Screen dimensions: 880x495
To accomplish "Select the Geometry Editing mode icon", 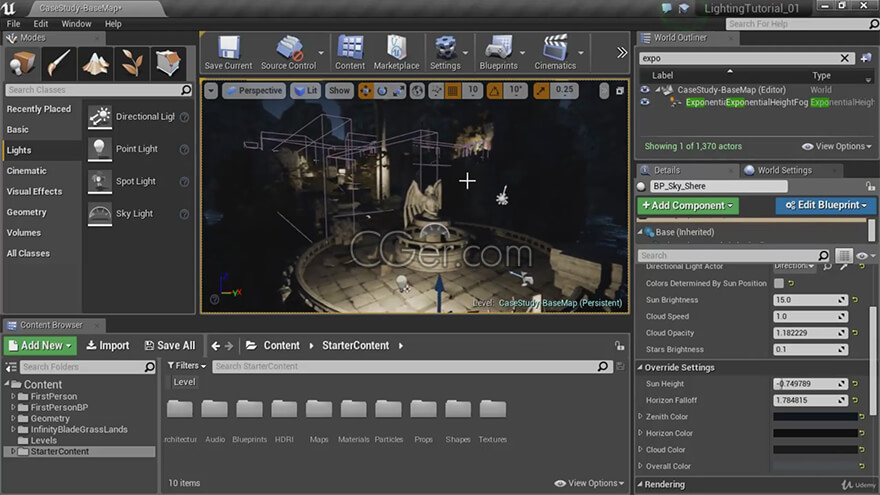I will coord(168,63).
